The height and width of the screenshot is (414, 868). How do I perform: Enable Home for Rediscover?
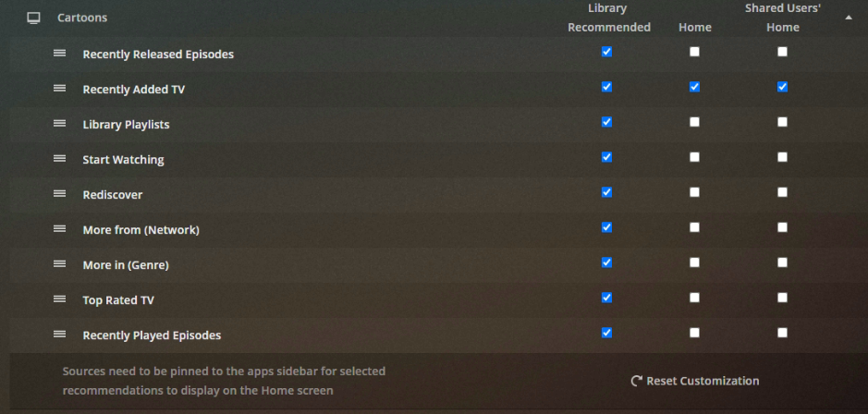coord(694,192)
